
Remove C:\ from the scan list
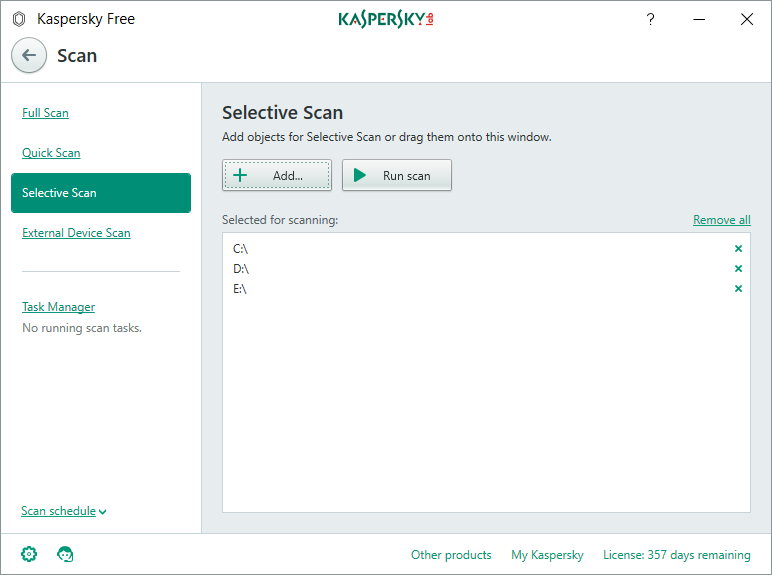pos(738,249)
